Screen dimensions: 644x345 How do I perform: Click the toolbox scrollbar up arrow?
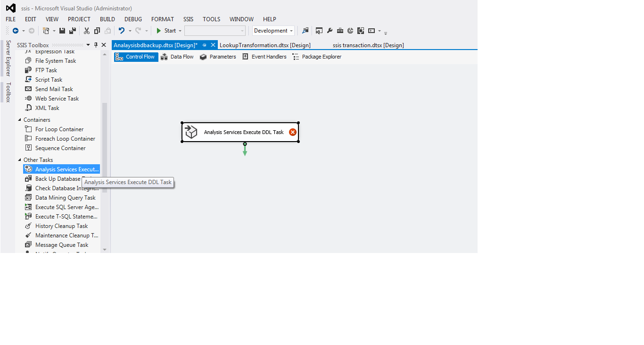105,54
